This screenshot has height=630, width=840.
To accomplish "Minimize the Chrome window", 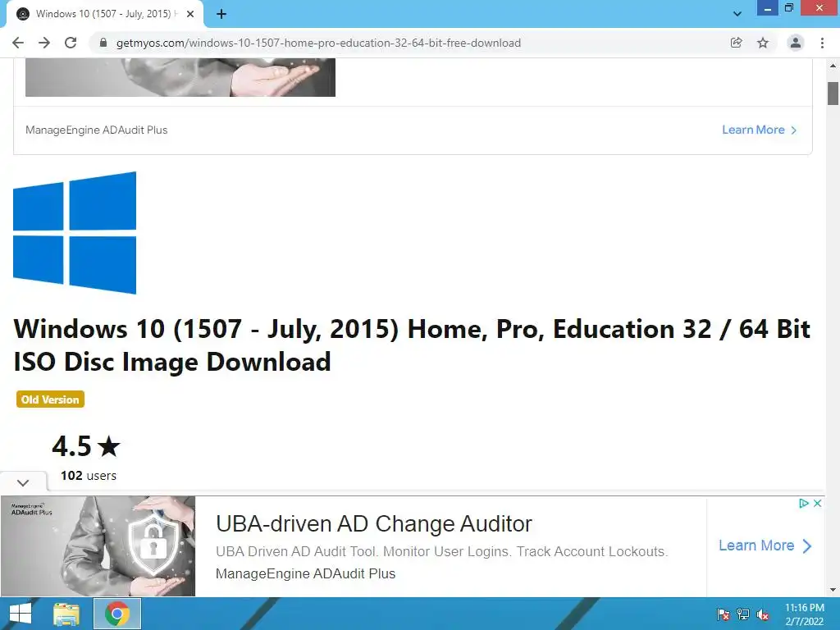I will [767, 8].
